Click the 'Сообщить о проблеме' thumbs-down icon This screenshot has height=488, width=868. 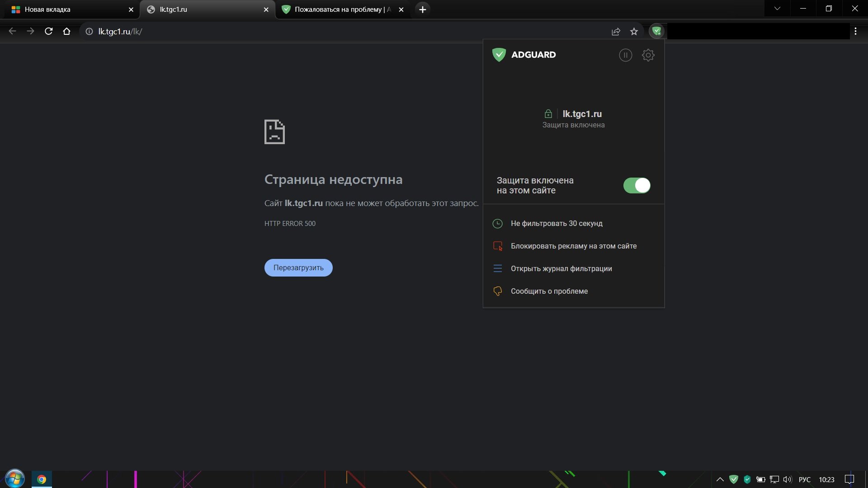click(x=497, y=291)
